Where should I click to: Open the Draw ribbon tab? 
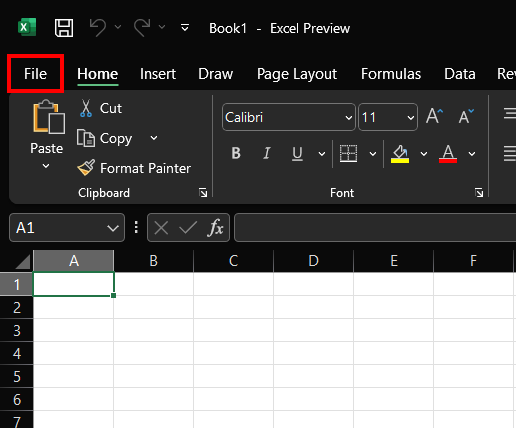click(x=215, y=74)
